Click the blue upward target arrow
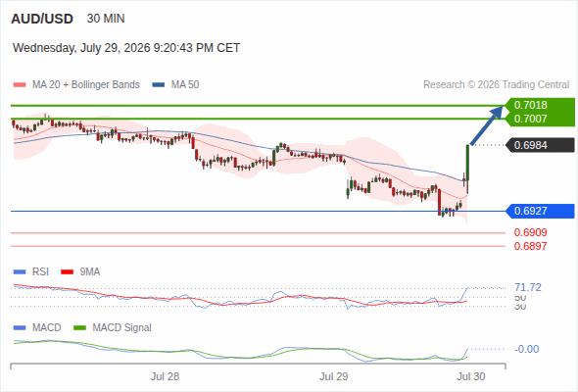578x392 pixels. [487, 125]
